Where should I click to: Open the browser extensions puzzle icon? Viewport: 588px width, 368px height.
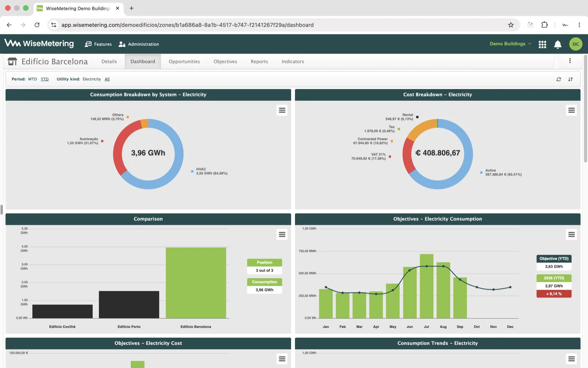(544, 25)
